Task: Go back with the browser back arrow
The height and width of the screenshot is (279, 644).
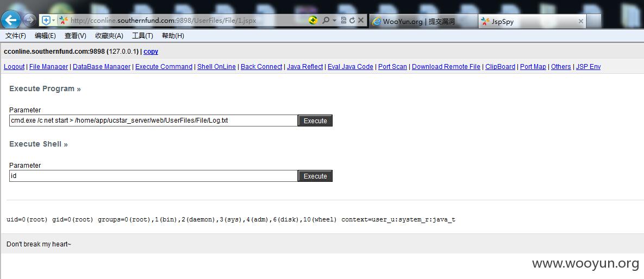Action: pos(11,20)
